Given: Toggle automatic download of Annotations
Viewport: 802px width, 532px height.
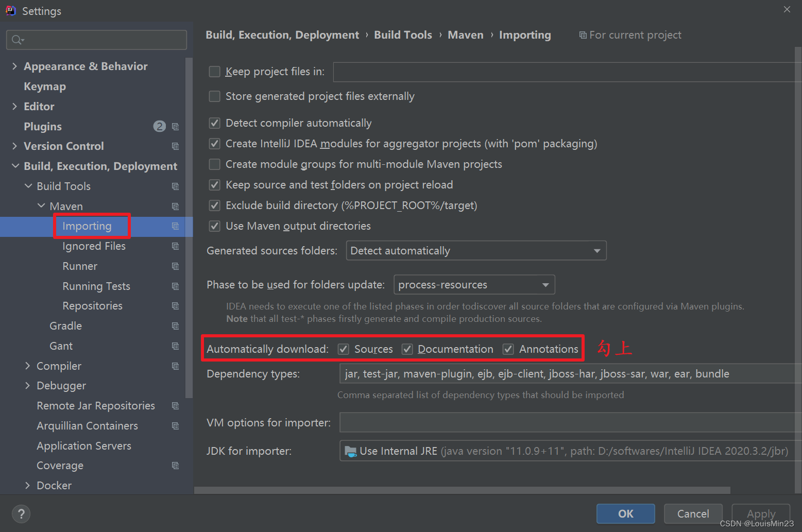Looking at the screenshot, I should pyautogui.click(x=508, y=349).
